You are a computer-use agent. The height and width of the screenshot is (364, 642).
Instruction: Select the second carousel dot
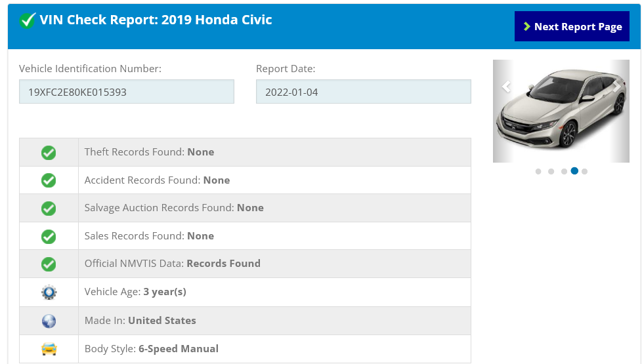551,171
